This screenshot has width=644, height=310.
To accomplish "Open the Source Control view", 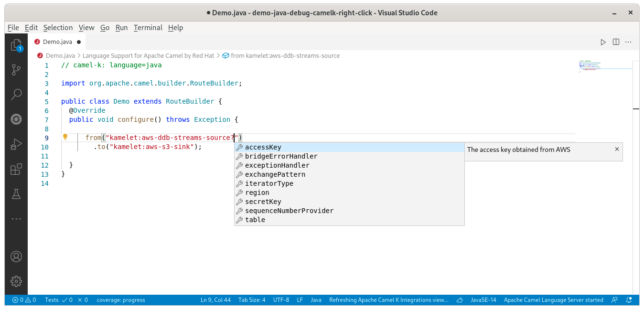I will [16, 70].
